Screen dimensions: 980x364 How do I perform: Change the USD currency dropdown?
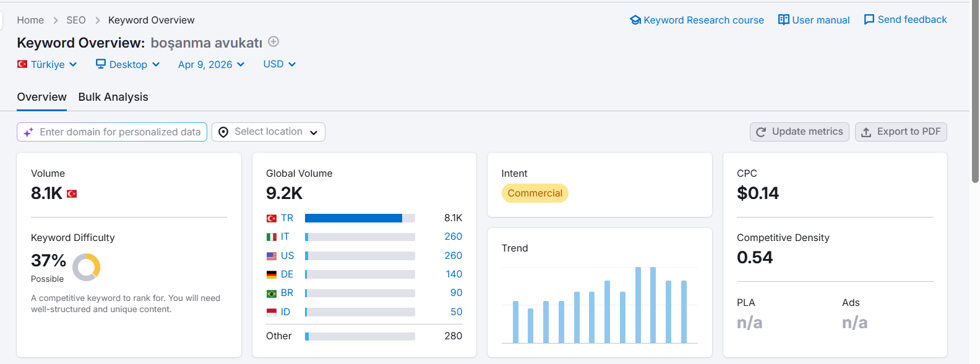[x=279, y=64]
